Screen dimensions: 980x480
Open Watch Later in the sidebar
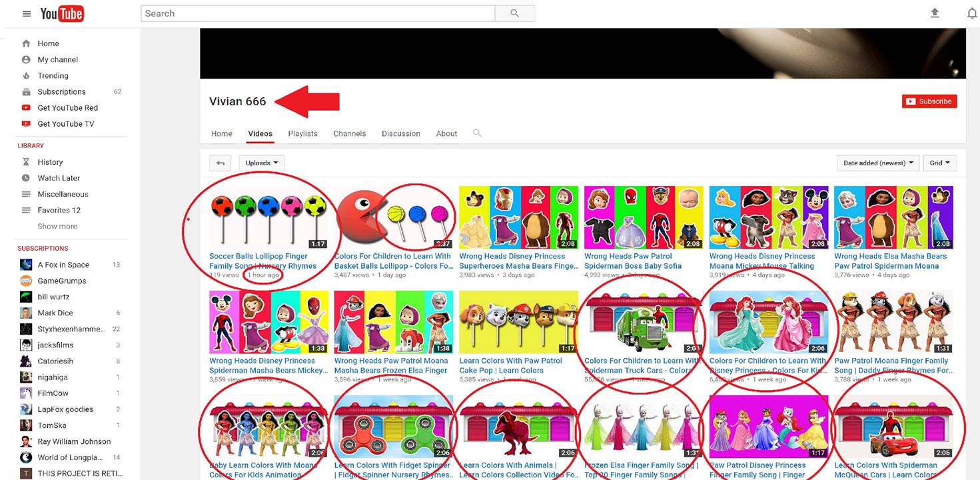59,178
